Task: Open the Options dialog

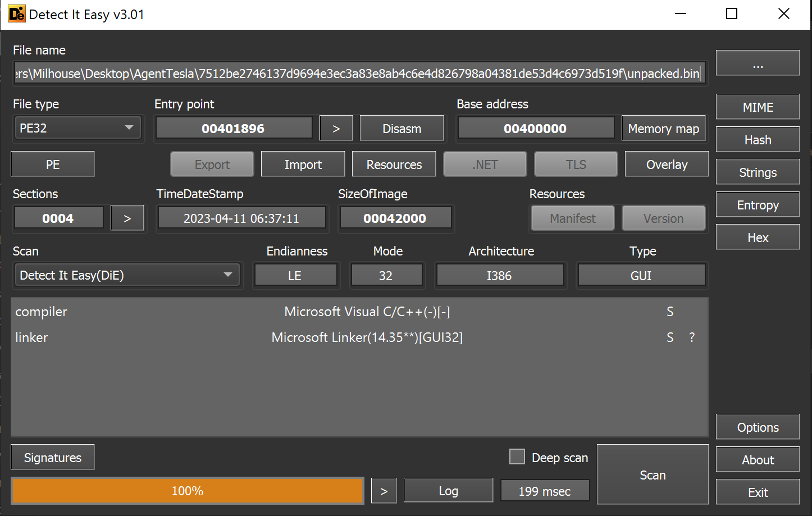Action: pyautogui.click(x=758, y=427)
